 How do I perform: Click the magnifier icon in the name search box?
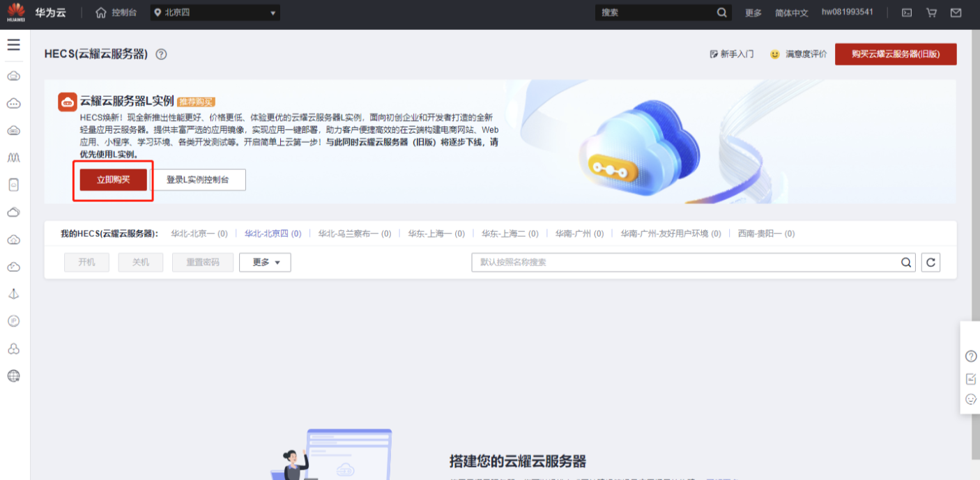coord(906,263)
